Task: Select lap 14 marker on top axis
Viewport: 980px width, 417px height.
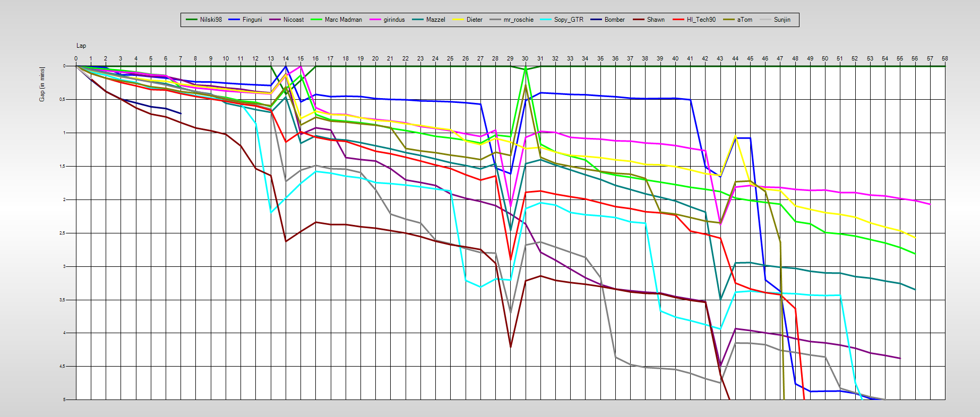Action: [286, 58]
